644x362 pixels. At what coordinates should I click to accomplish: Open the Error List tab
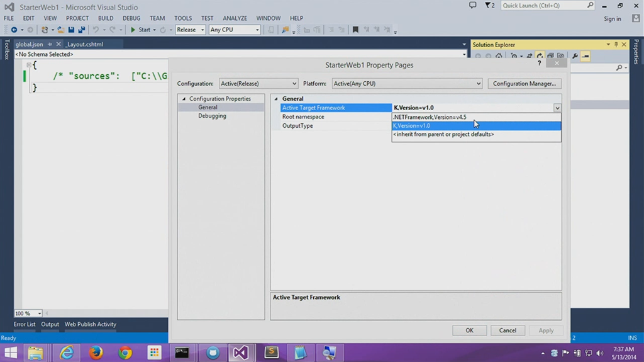25,324
